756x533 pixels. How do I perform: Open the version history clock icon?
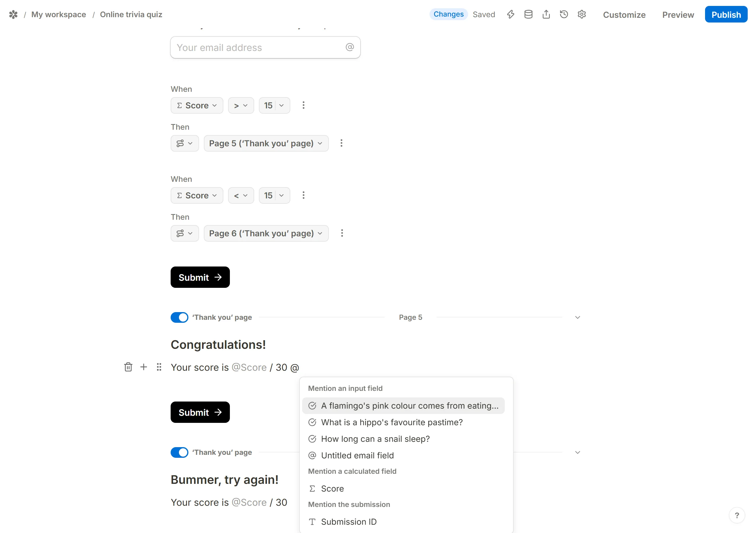[x=564, y=15]
